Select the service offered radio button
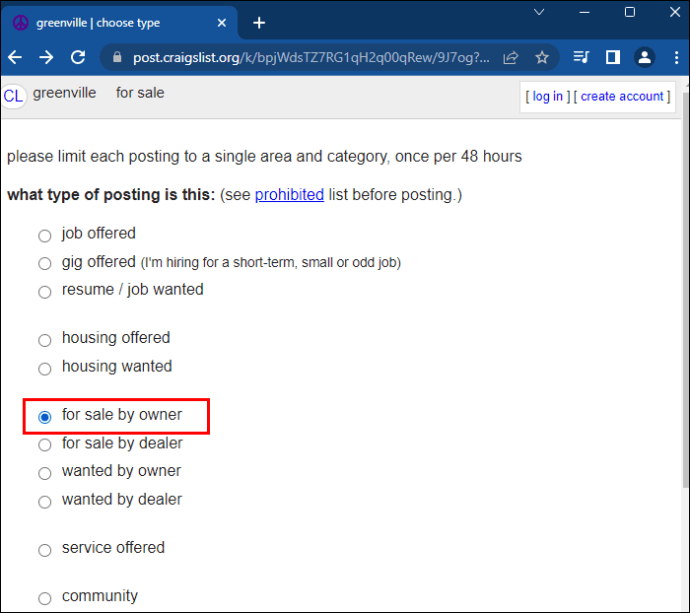 pos(44,550)
